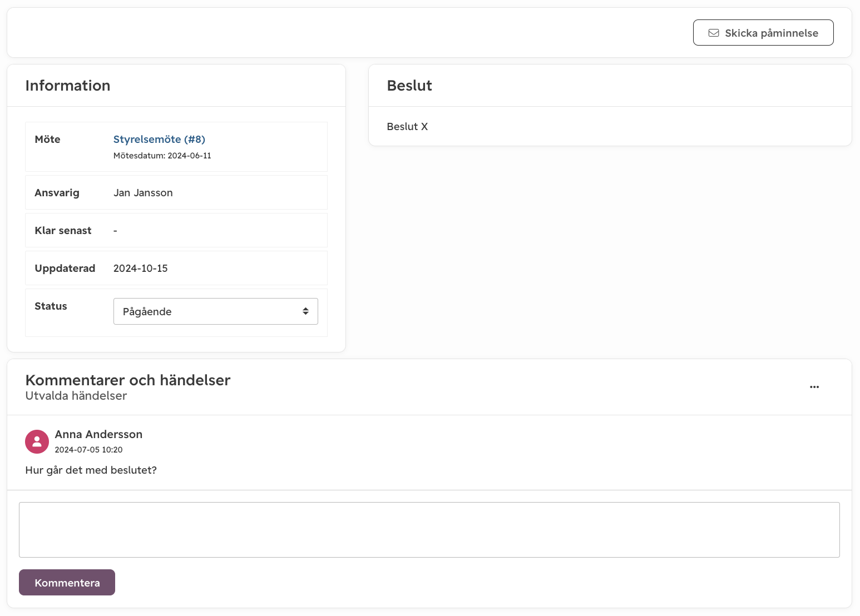Image resolution: width=860 pixels, height=616 pixels.
Task: Click the comment Hur går det med beslutet?
Action: (x=91, y=470)
